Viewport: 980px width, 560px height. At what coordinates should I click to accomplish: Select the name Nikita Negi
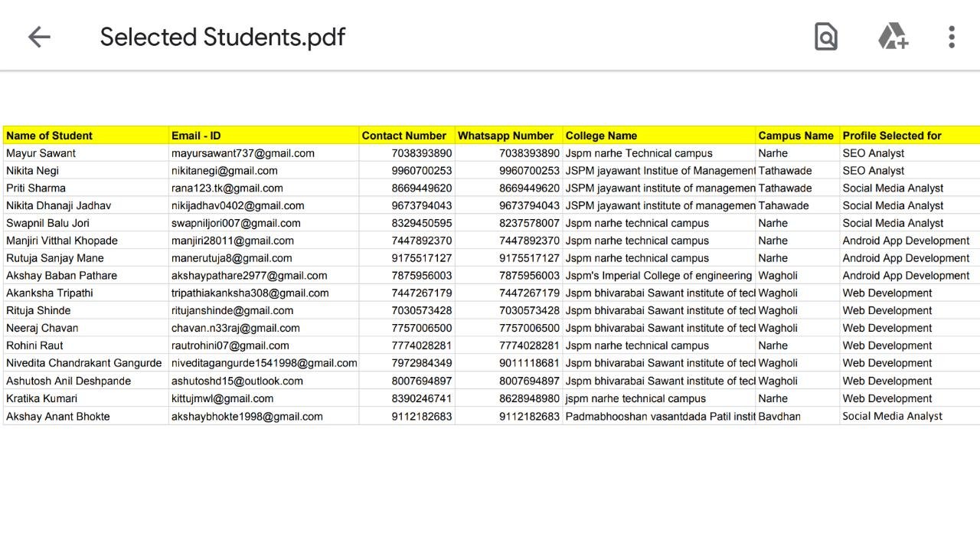tap(32, 171)
